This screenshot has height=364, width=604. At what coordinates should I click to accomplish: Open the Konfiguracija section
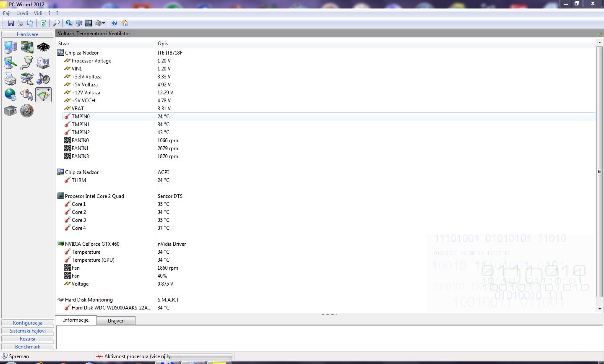28,323
